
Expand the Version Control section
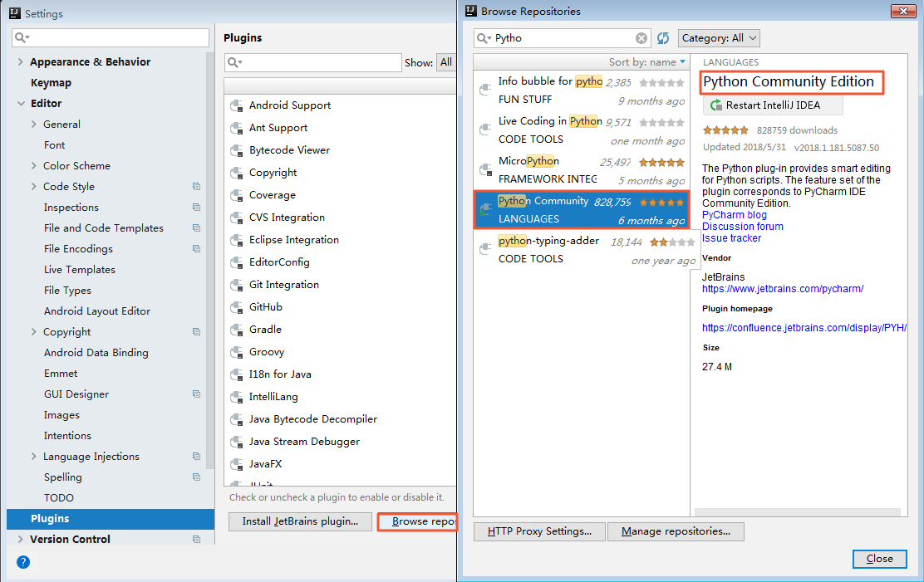21,539
